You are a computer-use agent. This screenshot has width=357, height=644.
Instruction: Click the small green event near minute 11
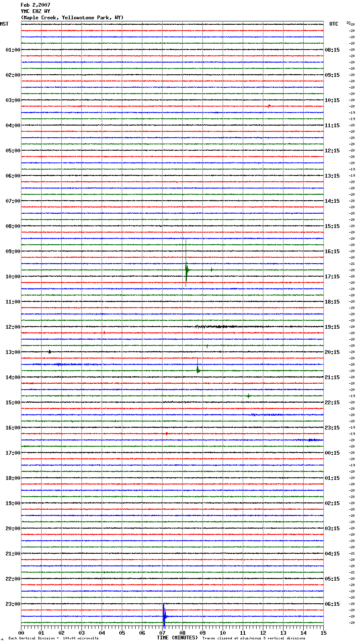coord(249,395)
